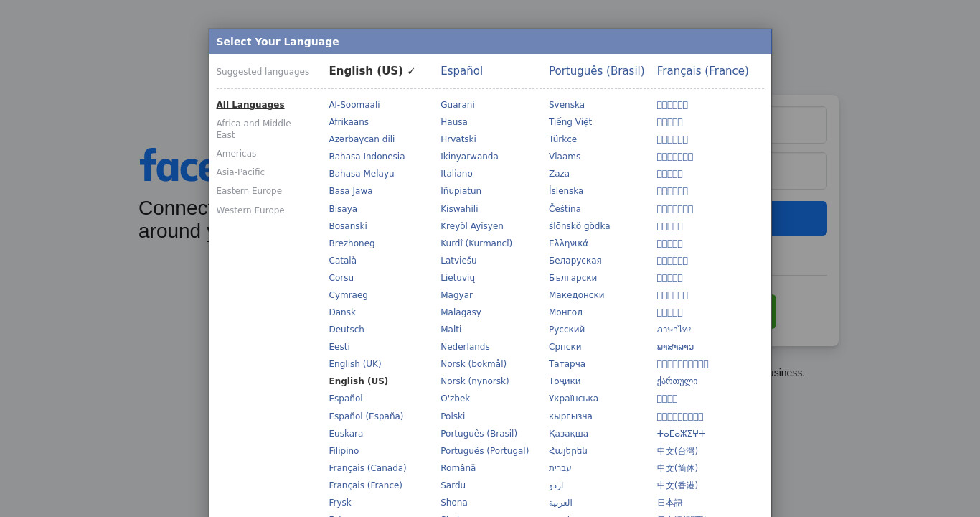Switch to Русский
The height and width of the screenshot is (517, 980).
(x=567, y=330)
